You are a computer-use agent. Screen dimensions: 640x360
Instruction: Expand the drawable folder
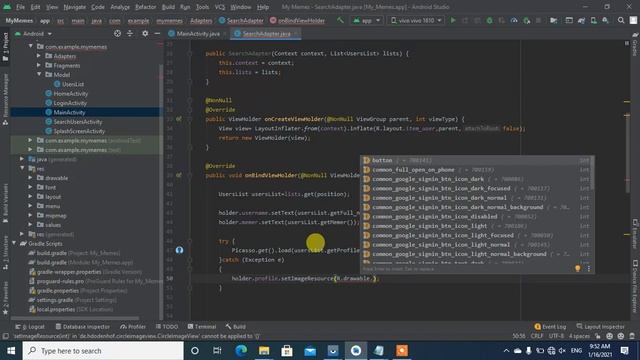[31, 178]
